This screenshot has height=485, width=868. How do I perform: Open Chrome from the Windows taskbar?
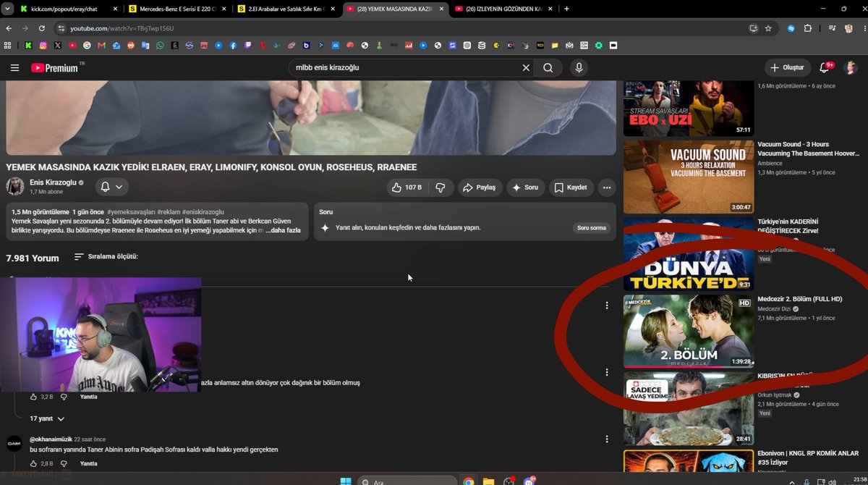468,481
